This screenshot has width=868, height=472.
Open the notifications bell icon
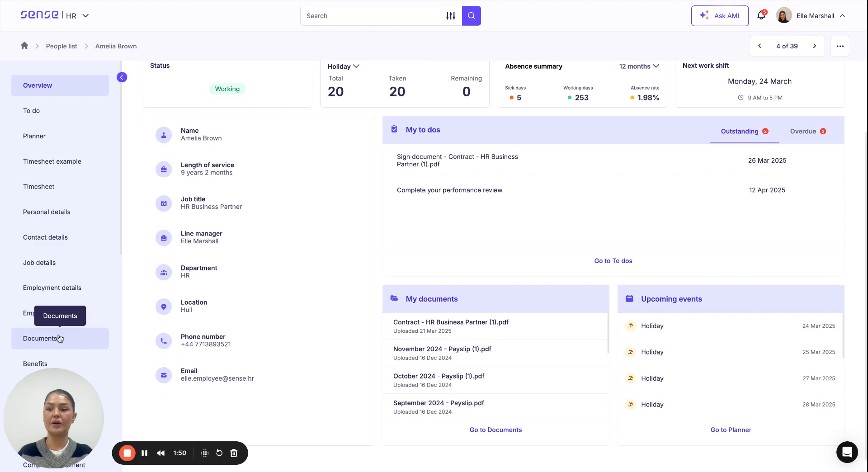(760, 15)
